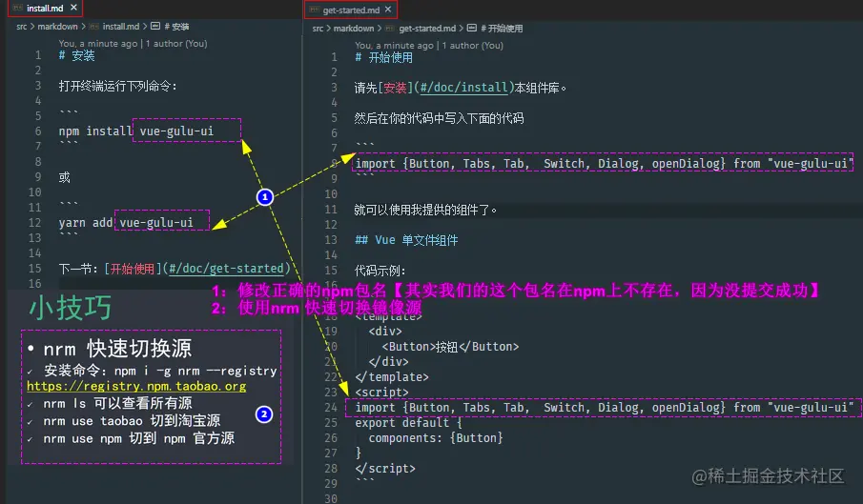Open 'markdown' breadcrumb in get-started.md editor
This screenshot has width=863, height=504.
[354, 28]
